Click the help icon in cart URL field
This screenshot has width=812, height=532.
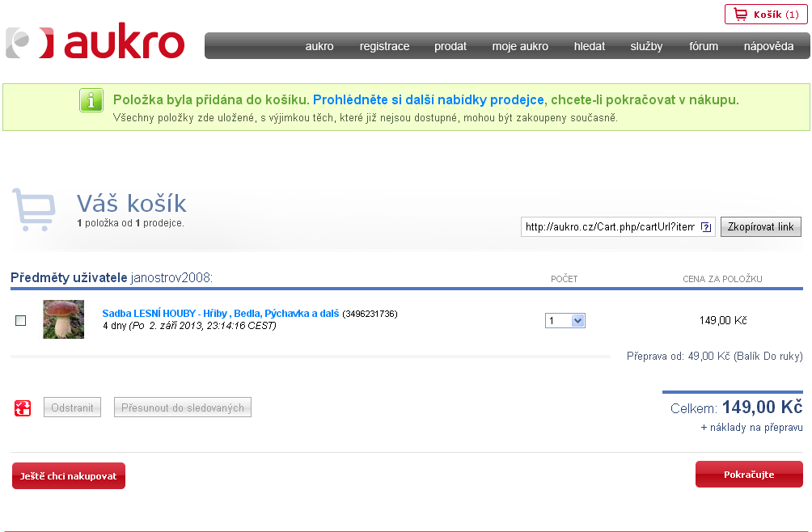coord(705,226)
